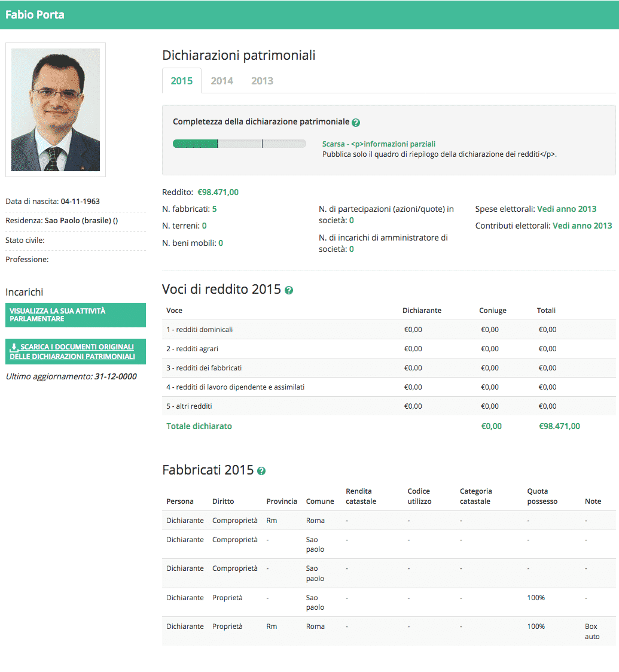This screenshot has height=672, width=619.
Task: Click the completeness progress bar
Action: coord(239,144)
